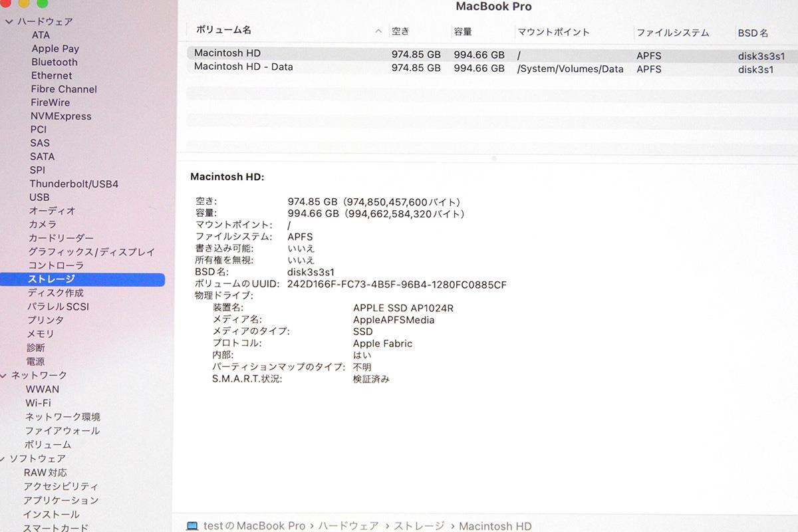The height and width of the screenshot is (532, 798).
Task: Sort by 容量 column header
Action: click(463, 32)
